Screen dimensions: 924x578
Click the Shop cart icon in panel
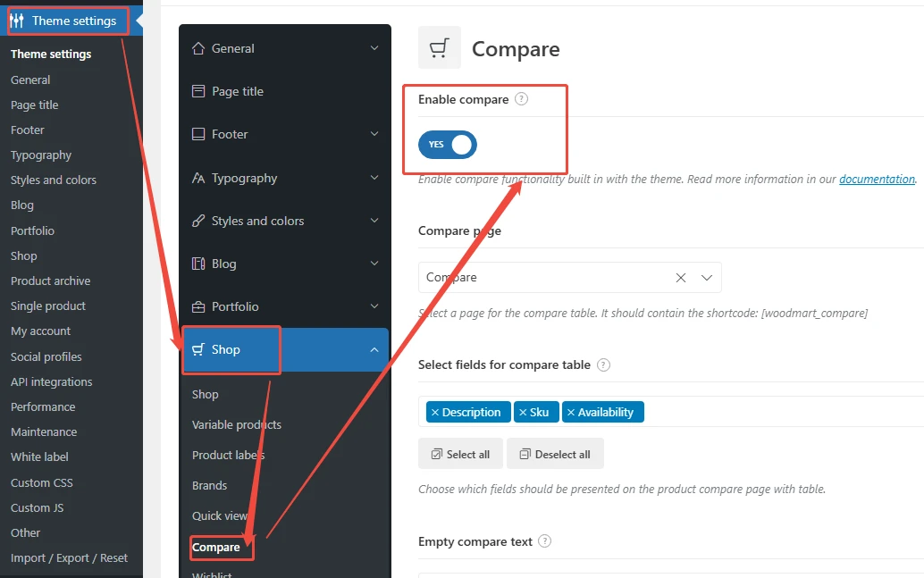pos(198,349)
